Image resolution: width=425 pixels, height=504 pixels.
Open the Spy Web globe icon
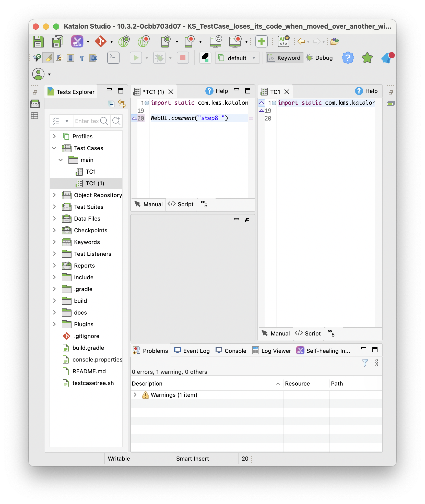pos(124,41)
